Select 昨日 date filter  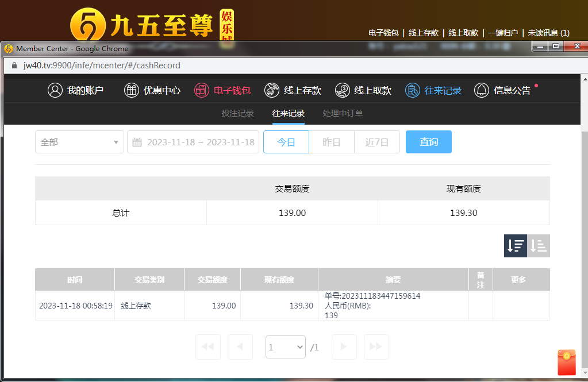tap(332, 142)
